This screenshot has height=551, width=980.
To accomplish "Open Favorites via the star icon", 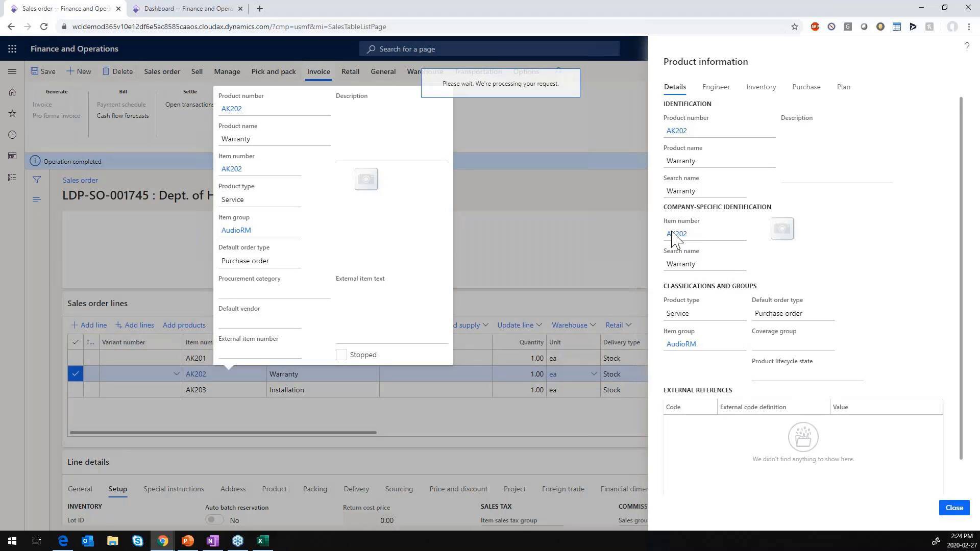I will coord(12,113).
